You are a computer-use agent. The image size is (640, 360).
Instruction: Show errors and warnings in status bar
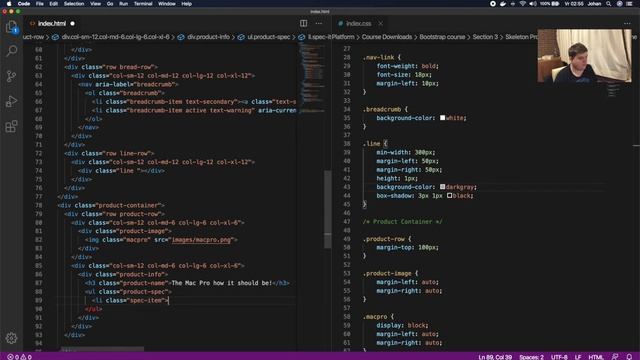20,357
